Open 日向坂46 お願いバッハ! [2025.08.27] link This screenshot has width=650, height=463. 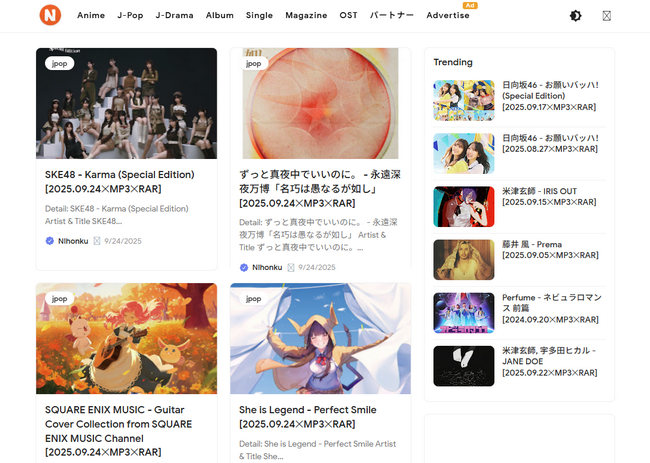551,143
